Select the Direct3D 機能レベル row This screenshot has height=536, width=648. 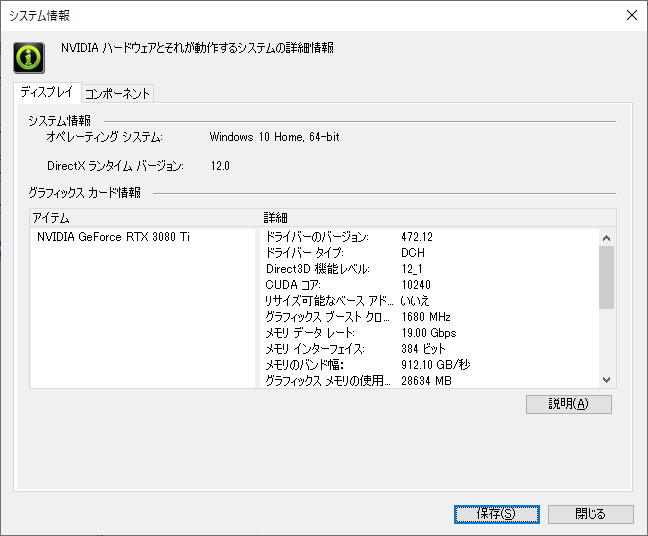[x=430, y=269]
